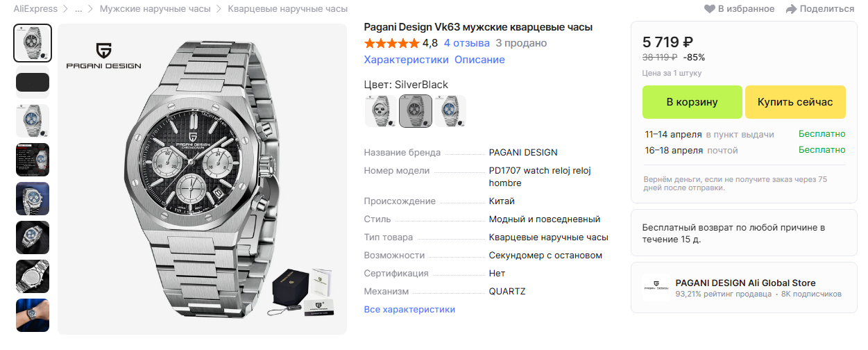Go to AliExpress breadcrumb home
Screen dimensions: 868x350
[35, 9]
